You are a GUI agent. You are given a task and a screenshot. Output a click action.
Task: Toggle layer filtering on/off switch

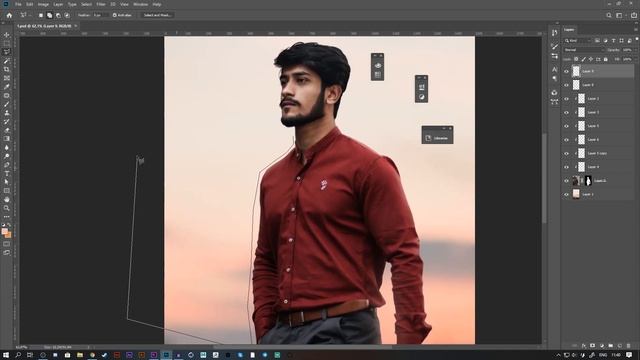[636, 40]
